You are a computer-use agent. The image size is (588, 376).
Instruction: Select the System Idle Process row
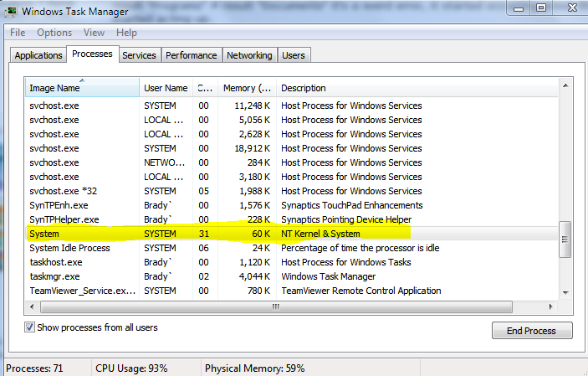292,248
